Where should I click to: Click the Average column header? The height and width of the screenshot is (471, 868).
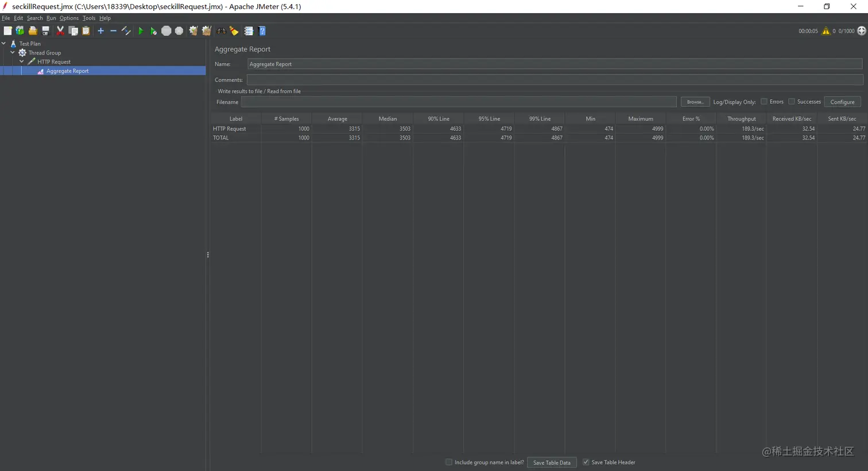click(337, 119)
